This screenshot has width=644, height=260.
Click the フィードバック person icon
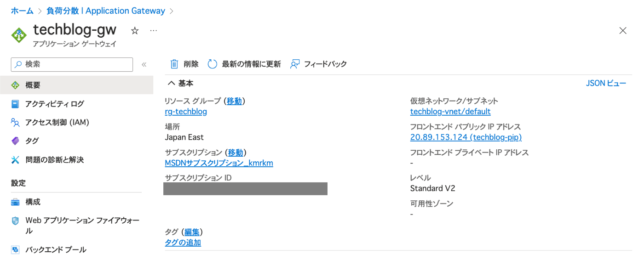295,64
